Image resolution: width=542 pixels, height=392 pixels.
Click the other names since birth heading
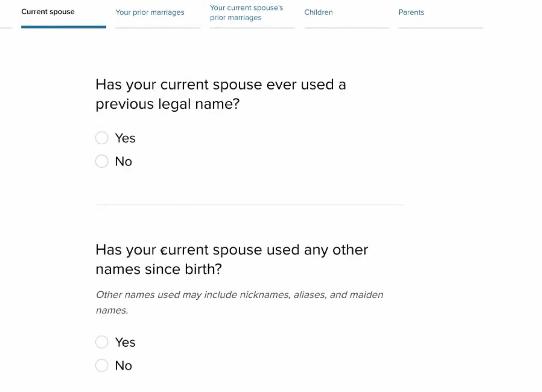click(x=232, y=259)
